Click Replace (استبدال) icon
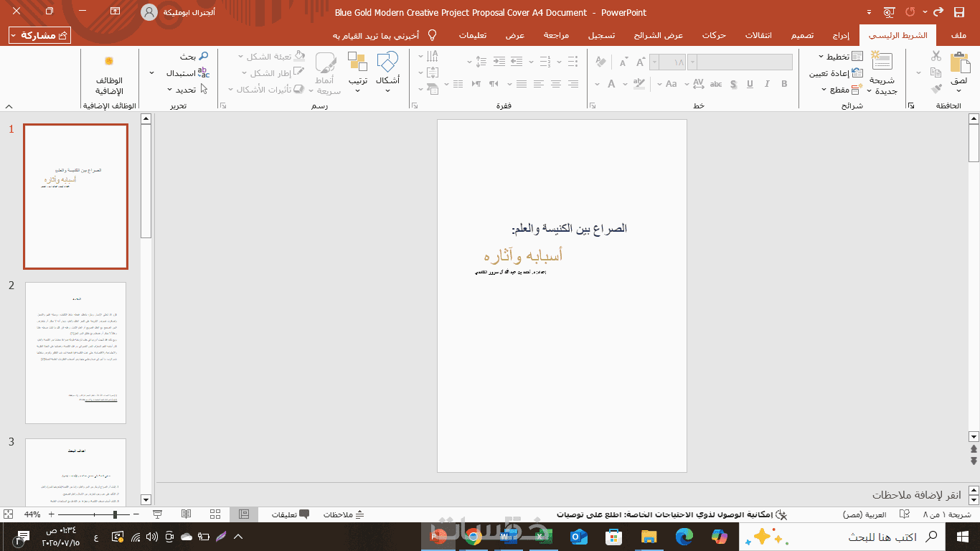 coord(204,72)
